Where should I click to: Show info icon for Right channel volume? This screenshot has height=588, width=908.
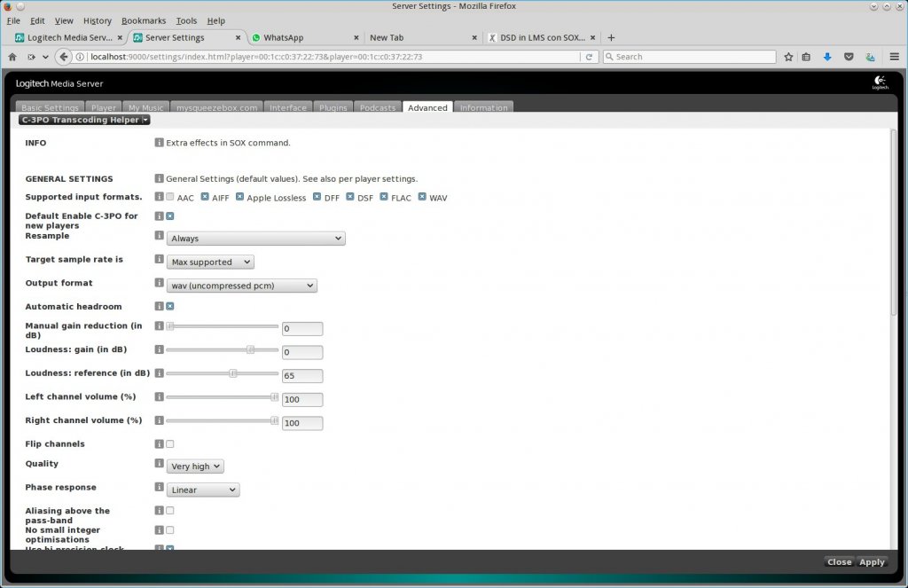pos(159,420)
